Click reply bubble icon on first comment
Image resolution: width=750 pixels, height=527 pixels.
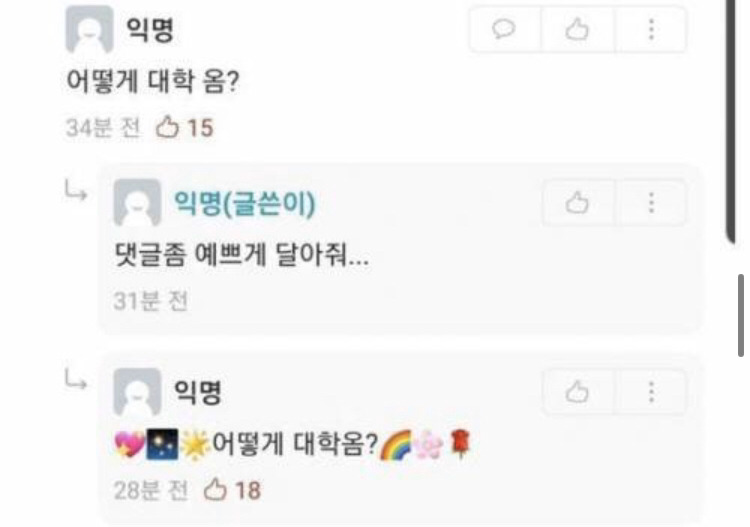[504, 29]
